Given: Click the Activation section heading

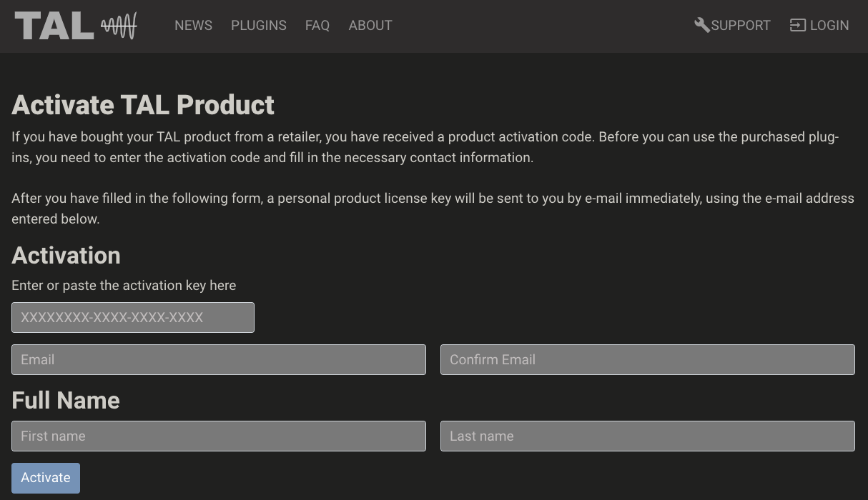Looking at the screenshot, I should pyautogui.click(x=66, y=256).
